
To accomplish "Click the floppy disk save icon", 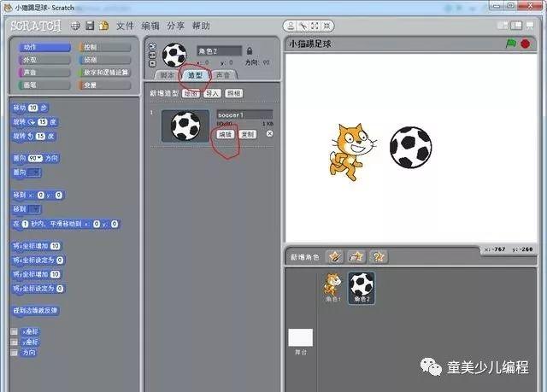I will pyautogui.click(x=90, y=26).
